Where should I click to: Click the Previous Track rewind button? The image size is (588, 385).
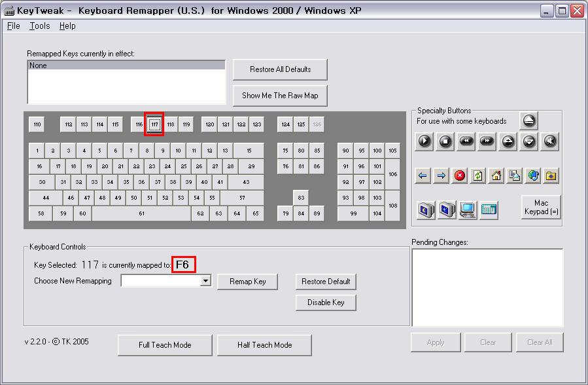466,141
